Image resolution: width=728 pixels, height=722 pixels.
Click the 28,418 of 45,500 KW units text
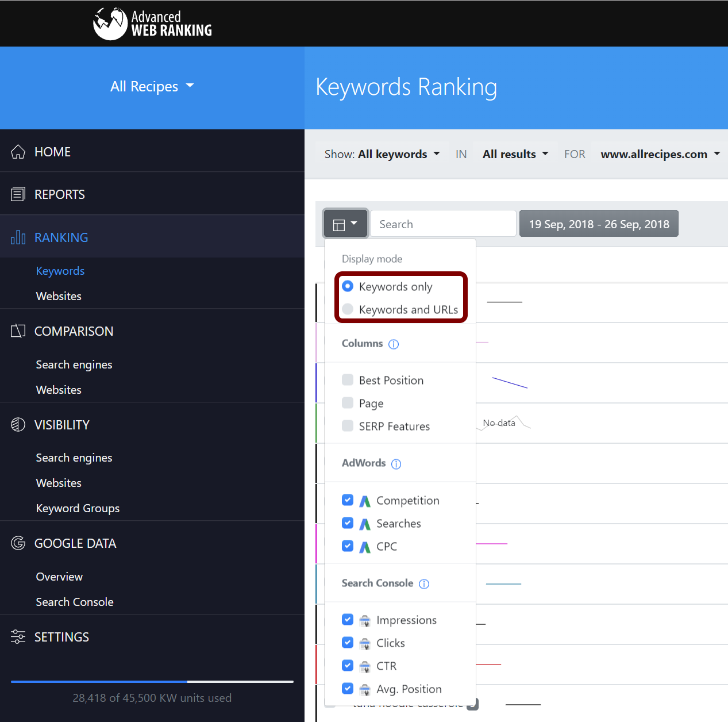(152, 698)
